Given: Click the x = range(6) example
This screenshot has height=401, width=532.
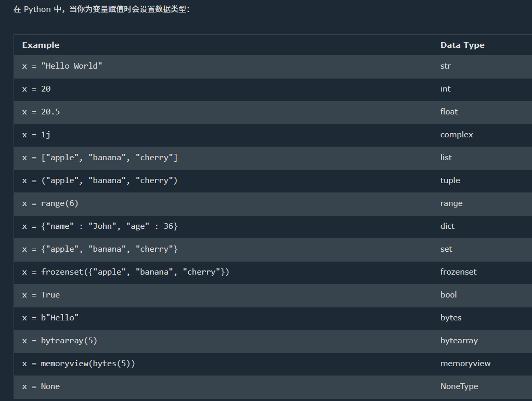Looking at the screenshot, I should click(x=50, y=203).
